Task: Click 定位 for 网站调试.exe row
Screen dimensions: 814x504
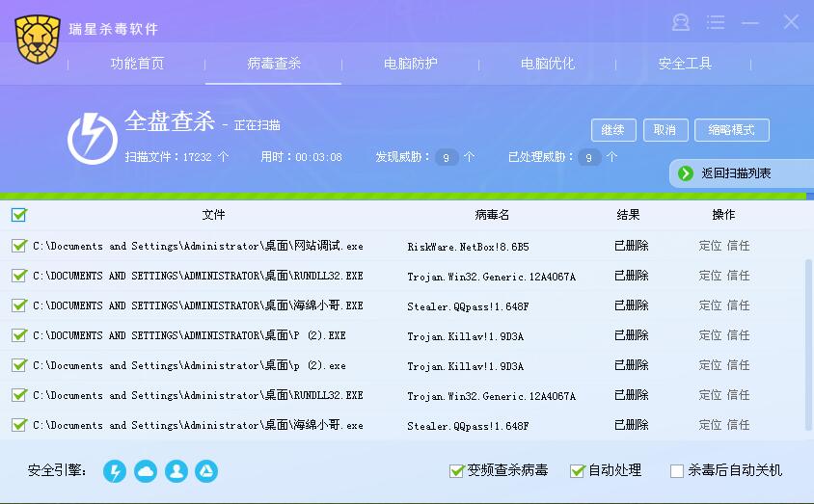Action: 710,246
